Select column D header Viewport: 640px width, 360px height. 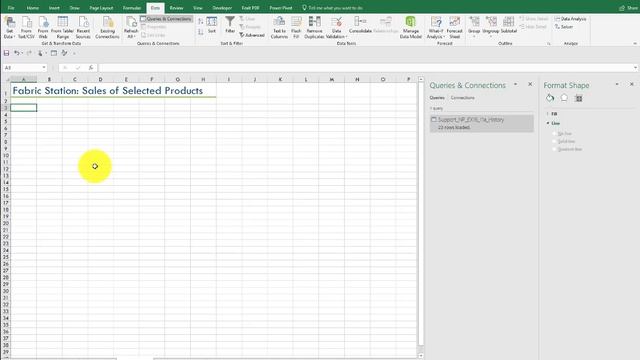(x=100, y=79)
